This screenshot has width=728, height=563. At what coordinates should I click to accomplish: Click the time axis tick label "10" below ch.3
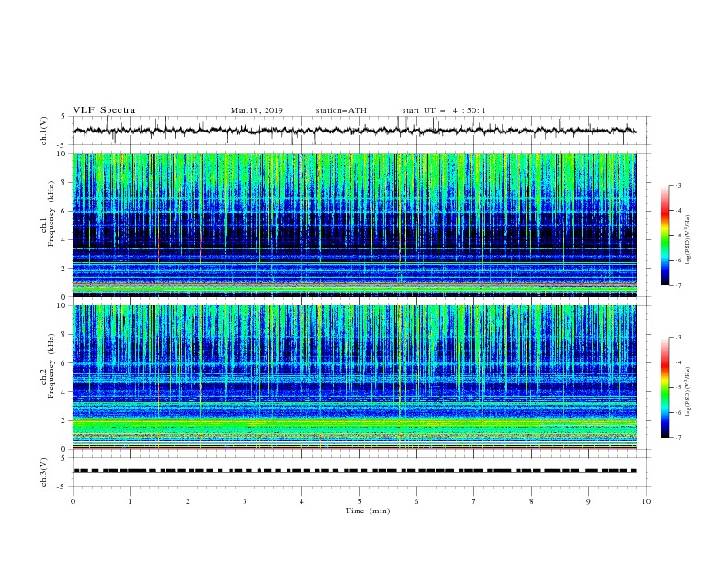[646, 501]
